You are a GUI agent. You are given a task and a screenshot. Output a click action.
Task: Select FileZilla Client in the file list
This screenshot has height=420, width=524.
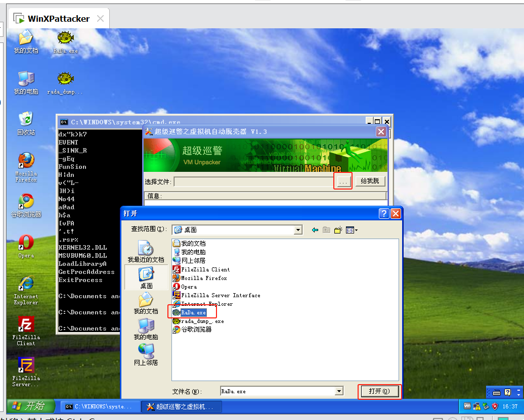coord(201,269)
